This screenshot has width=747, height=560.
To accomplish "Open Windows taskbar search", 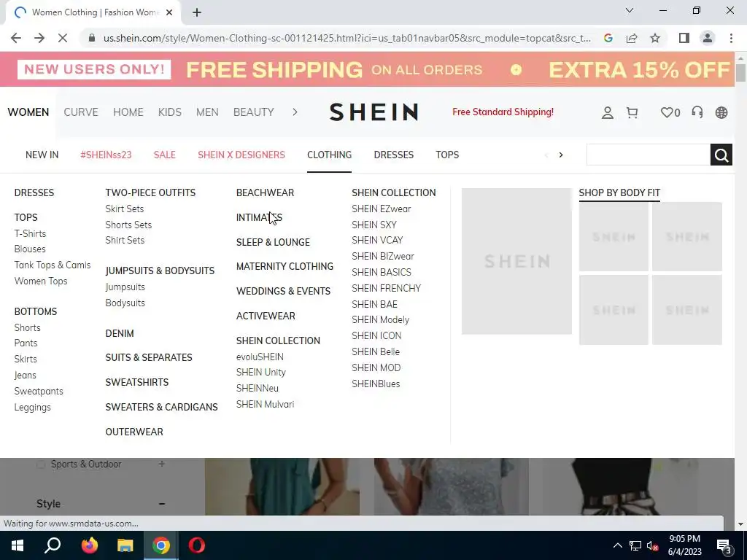I will point(53,545).
